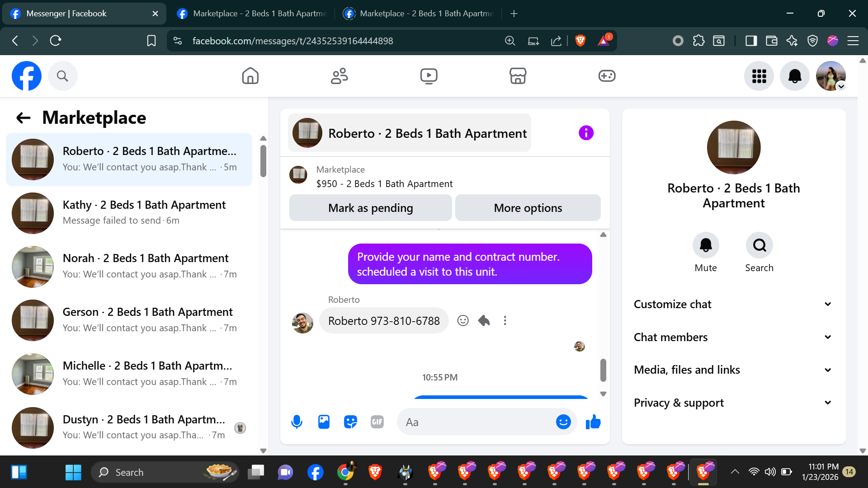The image size is (868, 488).
Task: Click the purple conversation information icon
Action: (586, 133)
